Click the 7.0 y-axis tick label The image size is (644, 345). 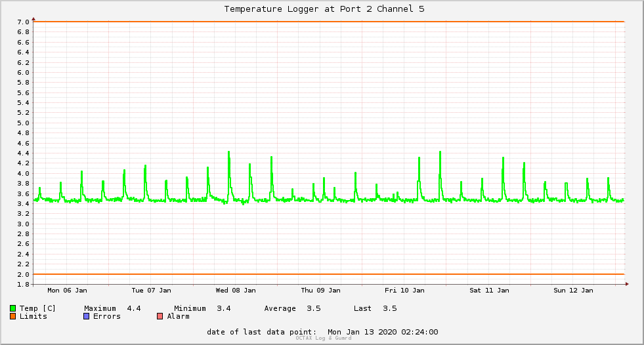point(24,22)
